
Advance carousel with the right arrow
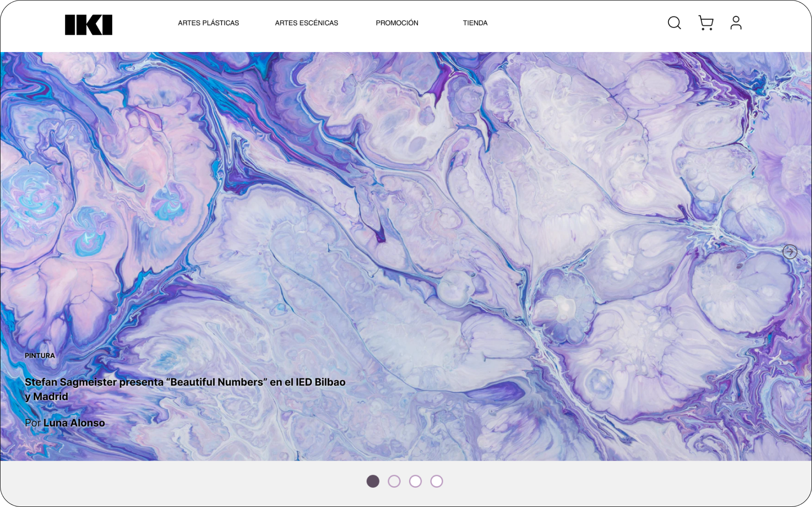click(x=790, y=252)
